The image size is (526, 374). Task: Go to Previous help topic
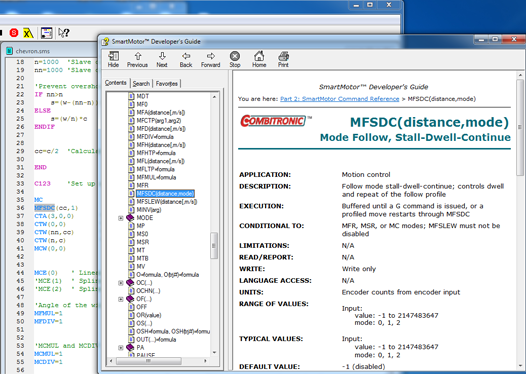pyautogui.click(x=138, y=59)
